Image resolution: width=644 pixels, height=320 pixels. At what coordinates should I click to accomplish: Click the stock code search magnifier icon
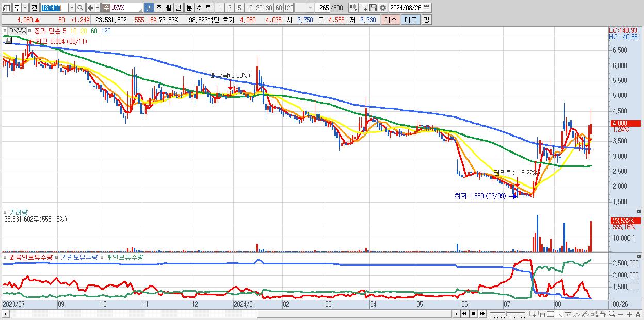tap(80, 8)
